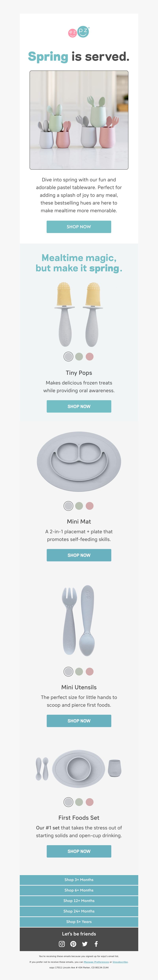Click the Manage Preferences link
This screenshot has height=980, width=158.
[96, 962]
